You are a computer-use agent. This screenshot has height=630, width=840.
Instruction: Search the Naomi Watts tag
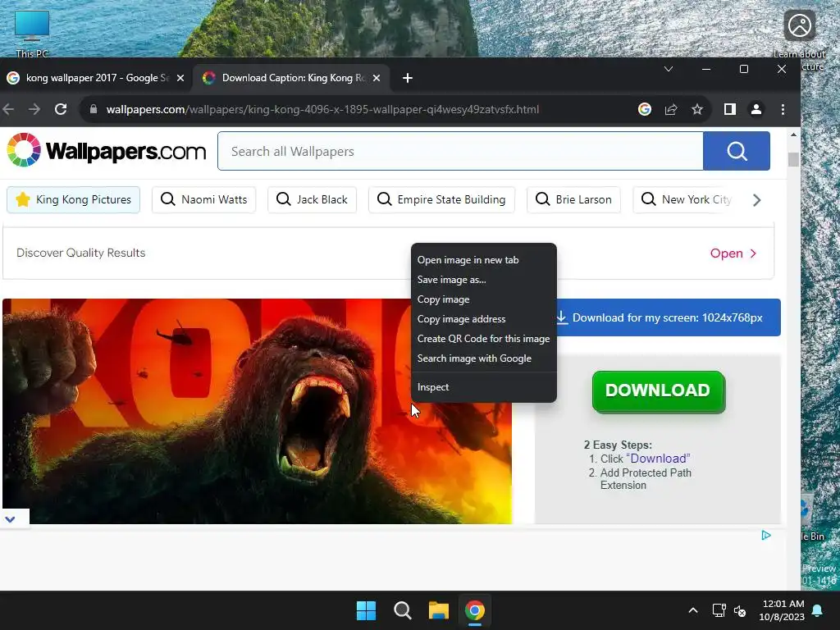tap(204, 200)
